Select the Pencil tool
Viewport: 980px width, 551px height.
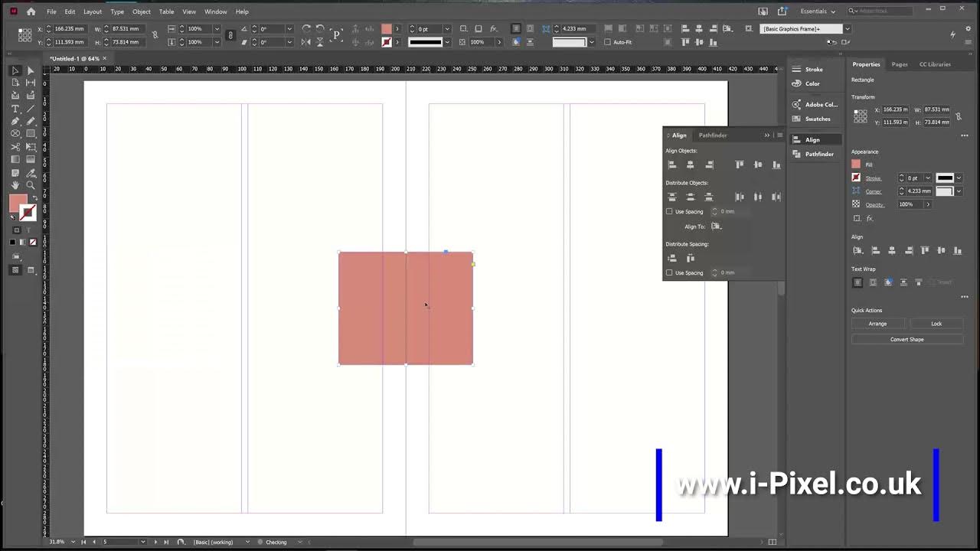coord(31,121)
